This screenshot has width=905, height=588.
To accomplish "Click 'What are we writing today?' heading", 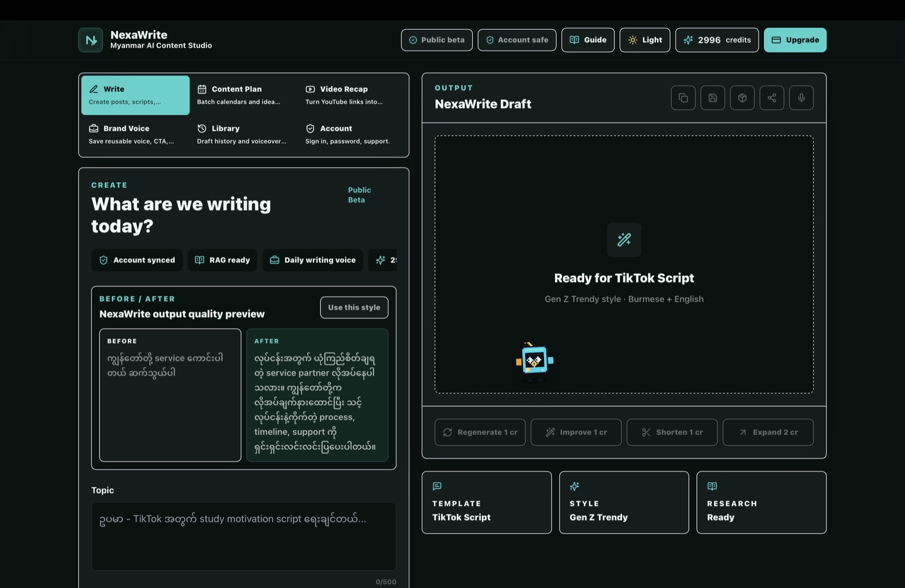I will click(x=181, y=215).
